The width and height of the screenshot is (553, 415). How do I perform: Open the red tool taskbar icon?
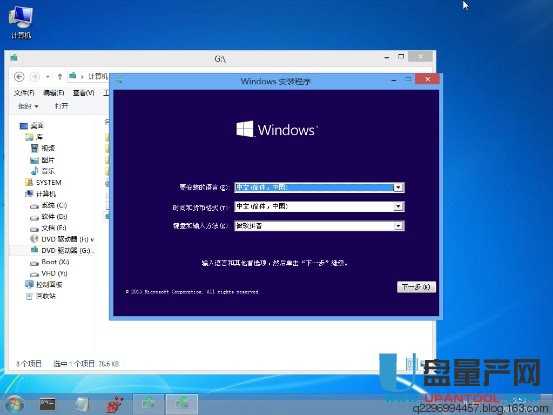115,404
